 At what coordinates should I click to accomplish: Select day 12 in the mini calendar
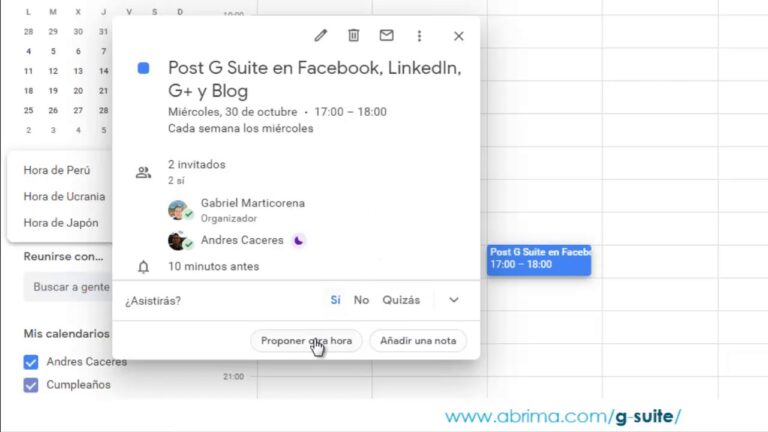(x=53, y=71)
